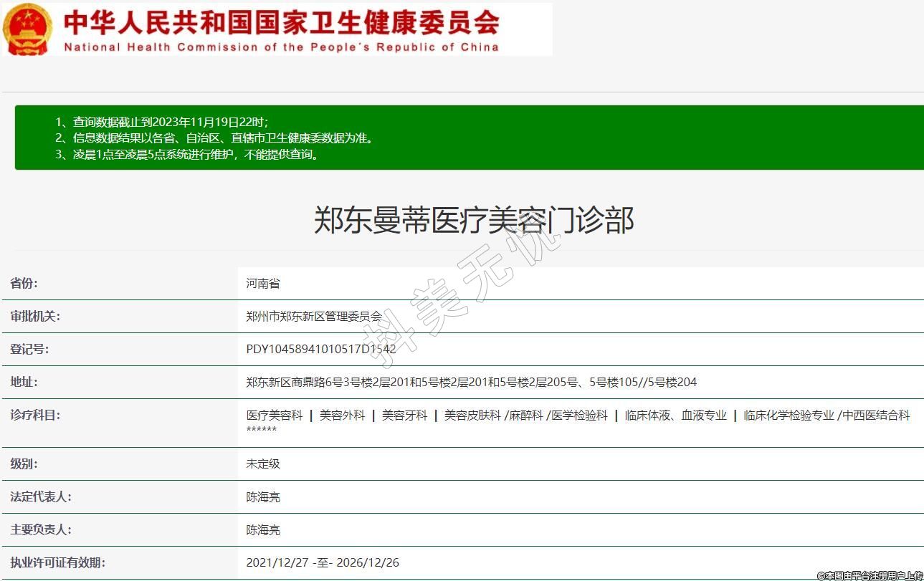Viewport: 924px width, 581px height.
Task: Select the 美容牙科 department entry
Action: pyautogui.click(x=404, y=416)
